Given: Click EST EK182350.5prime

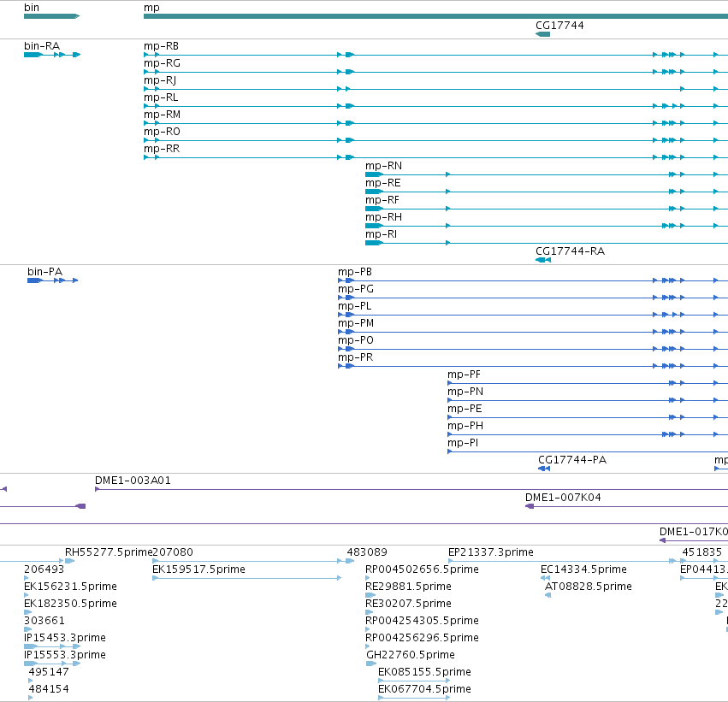Looking at the screenshot, I should (x=28, y=612).
